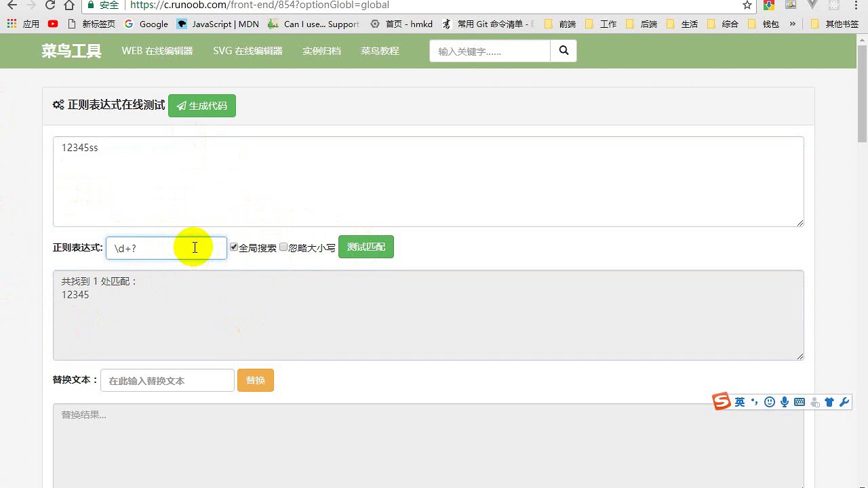This screenshot has height=488, width=868.
Task: Toggle Sogou punctuation mode icon
Action: point(755,402)
